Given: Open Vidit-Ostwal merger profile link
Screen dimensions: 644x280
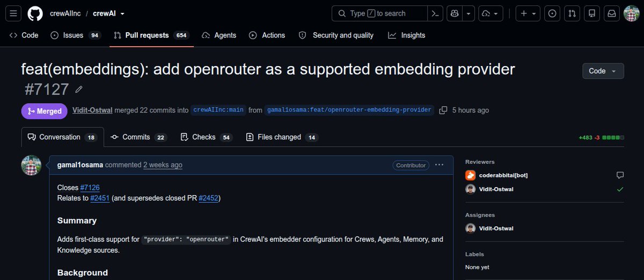Looking at the screenshot, I should pos(92,110).
